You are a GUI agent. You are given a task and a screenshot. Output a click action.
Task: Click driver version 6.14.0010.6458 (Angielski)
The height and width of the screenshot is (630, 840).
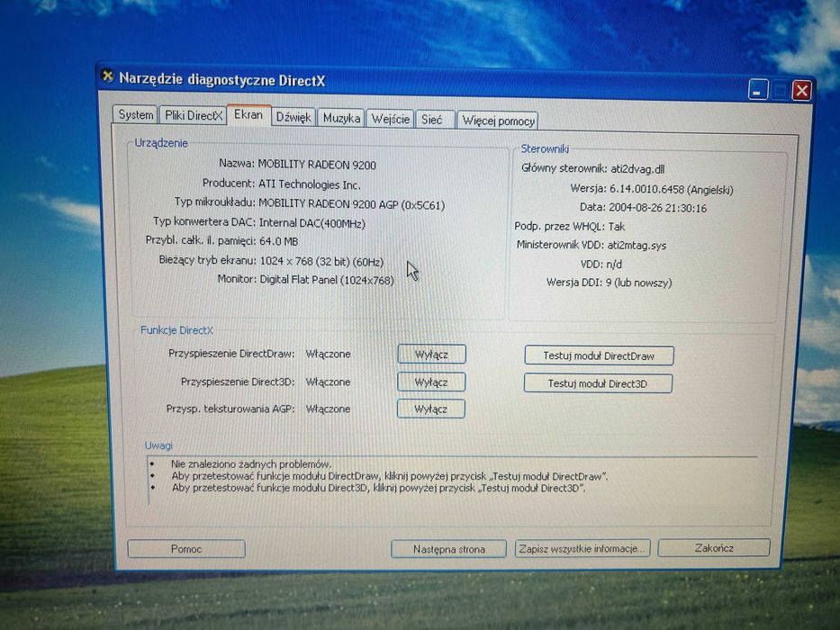(x=672, y=189)
